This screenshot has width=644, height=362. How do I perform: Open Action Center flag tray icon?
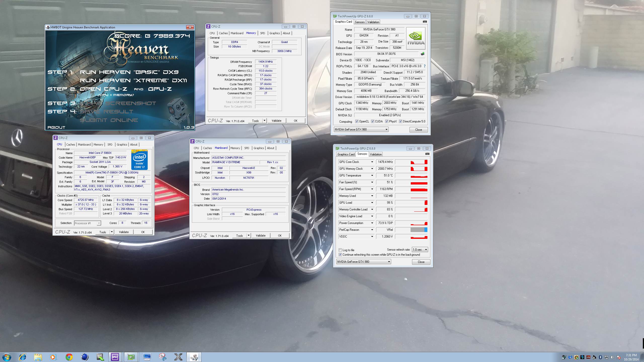click(x=619, y=357)
